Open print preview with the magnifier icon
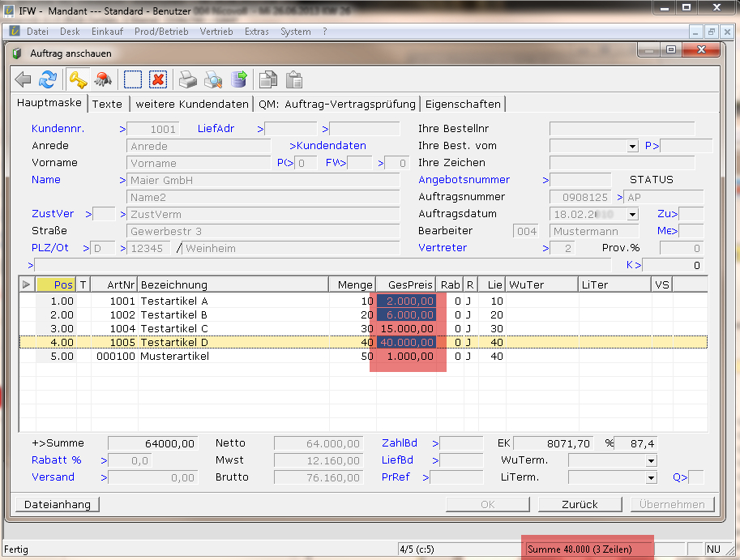Viewport: 740px width, 560px height. tap(213, 79)
